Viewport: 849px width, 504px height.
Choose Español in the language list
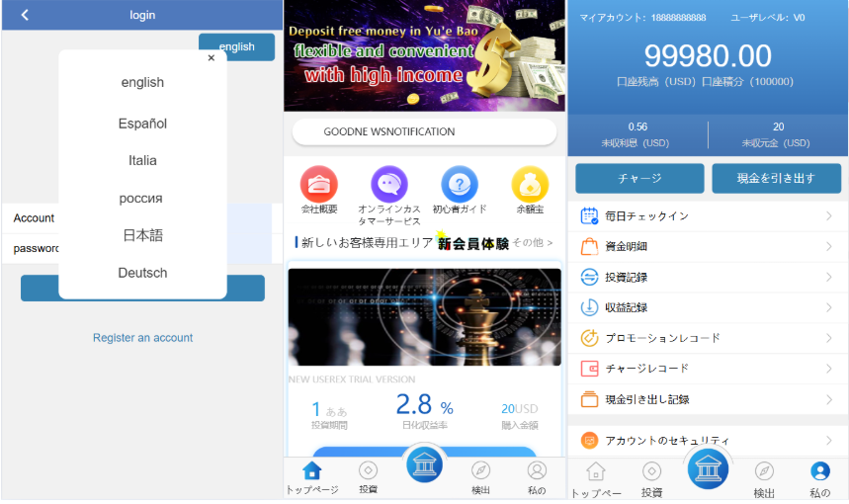pos(142,124)
